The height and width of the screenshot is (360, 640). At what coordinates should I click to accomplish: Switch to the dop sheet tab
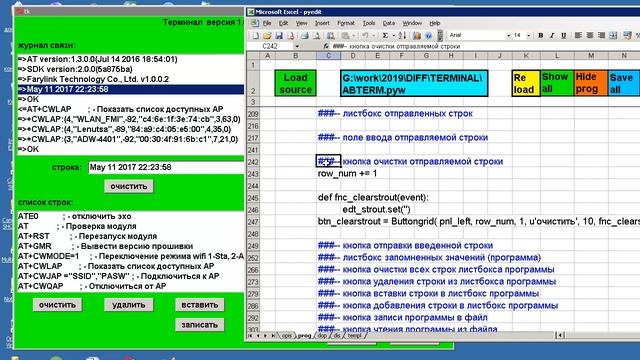322,336
